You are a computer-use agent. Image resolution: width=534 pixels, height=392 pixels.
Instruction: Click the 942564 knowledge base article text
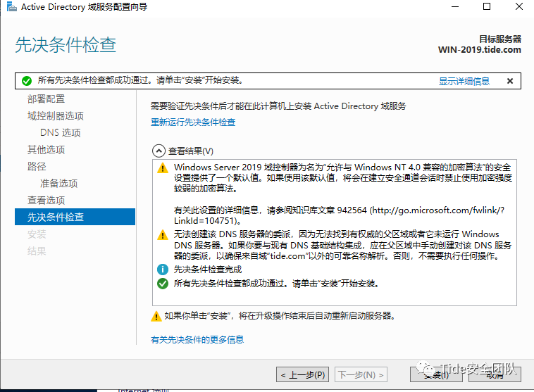[352, 210]
